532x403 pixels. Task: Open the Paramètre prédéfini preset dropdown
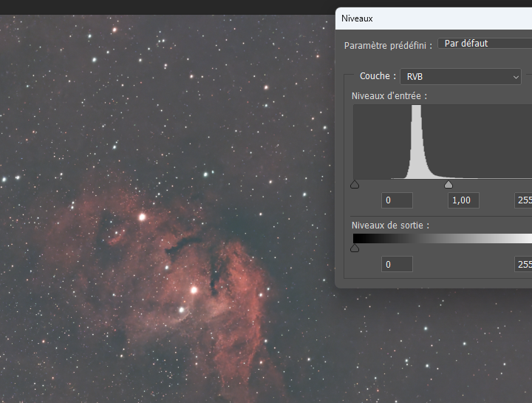click(x=485, y=44)
